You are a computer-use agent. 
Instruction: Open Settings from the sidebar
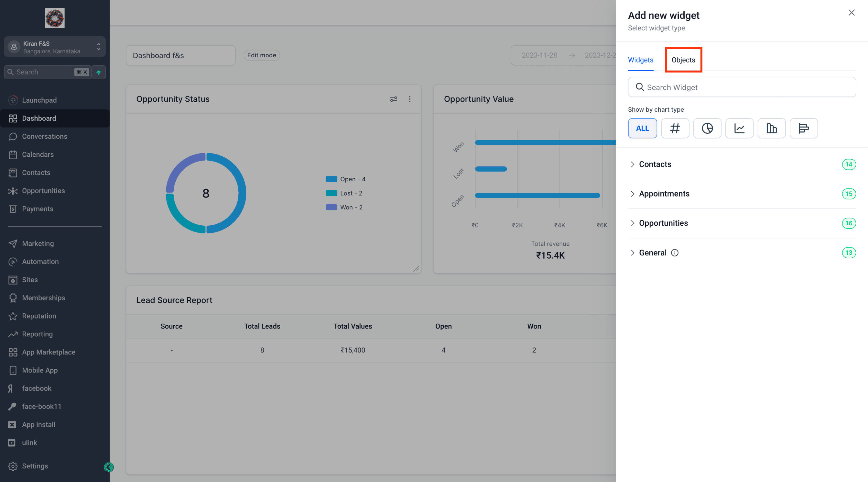click(x=55, y=466)
